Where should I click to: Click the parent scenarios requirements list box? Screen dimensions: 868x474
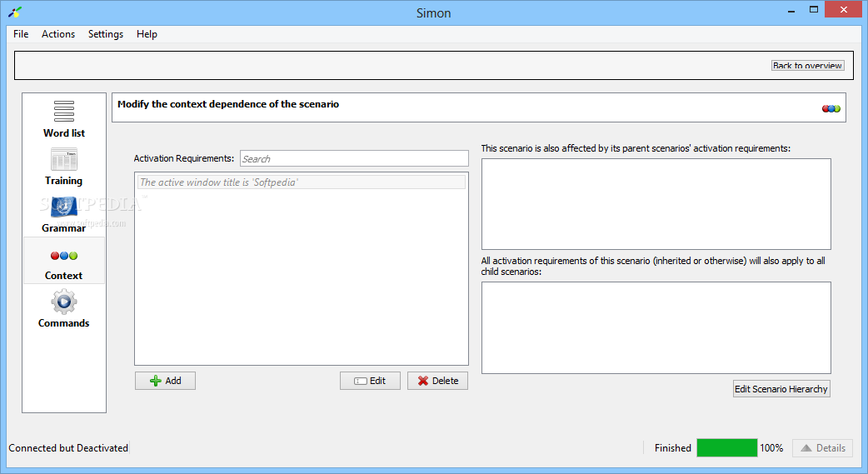click(x=656, y=204)
